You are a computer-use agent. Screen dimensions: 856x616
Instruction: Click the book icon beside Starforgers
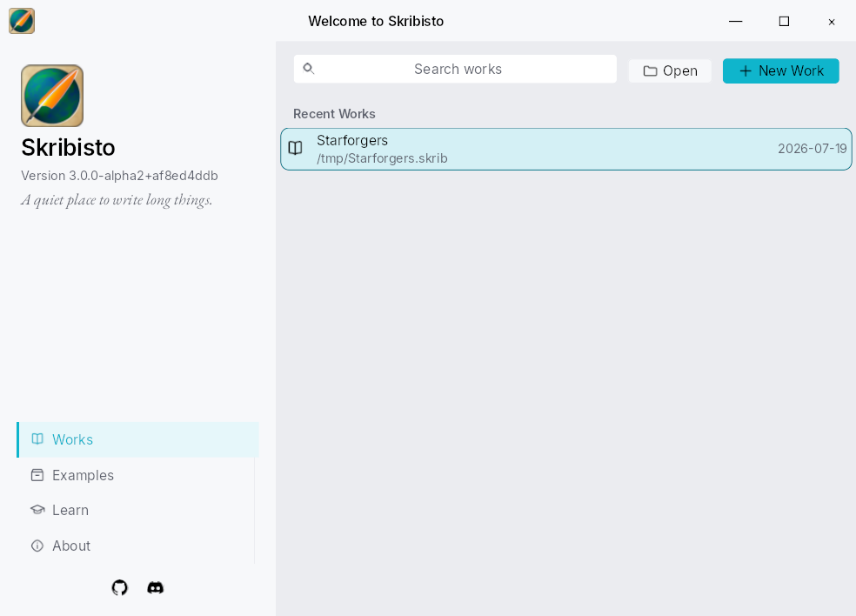pyautogui.click(x=296, y=148)
